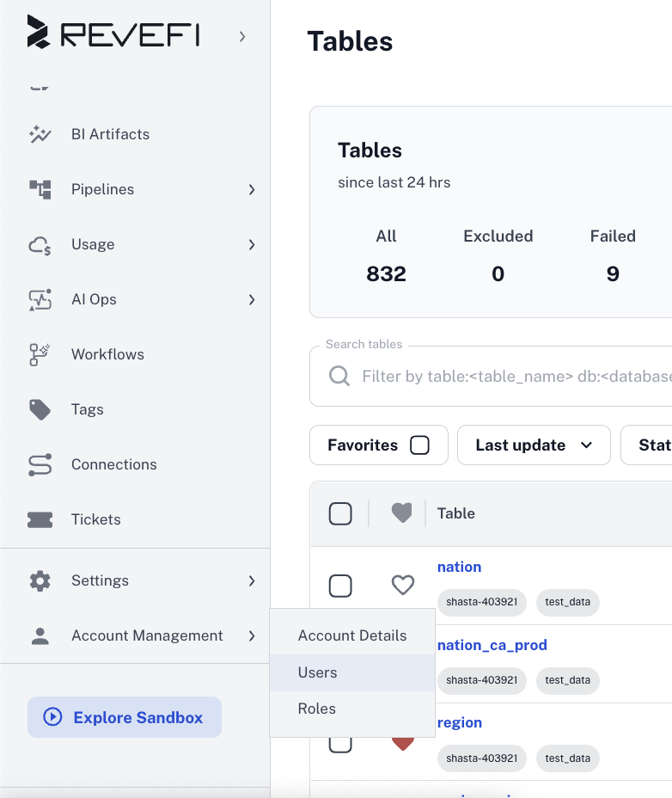Open the Last update dropdown
Viewport: 672px width, 798px height.
[x=534, y=445]
